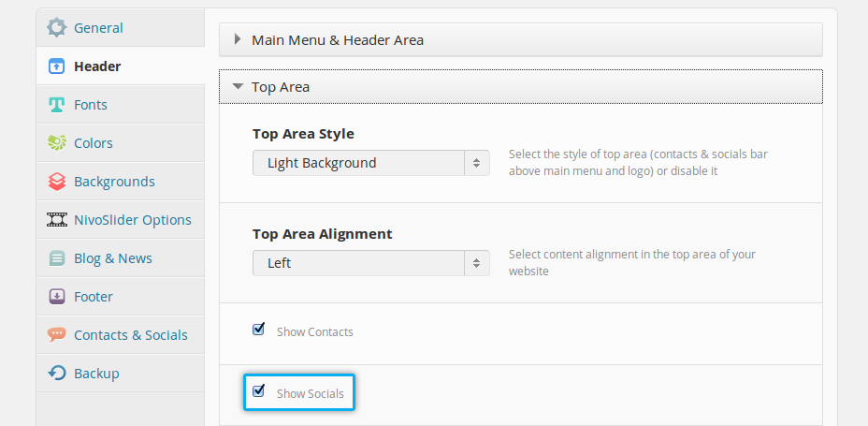This screenshot has height=426, width=868.
Task: Uncheck the Show Contacts checkbox
Action: [259, 330]
